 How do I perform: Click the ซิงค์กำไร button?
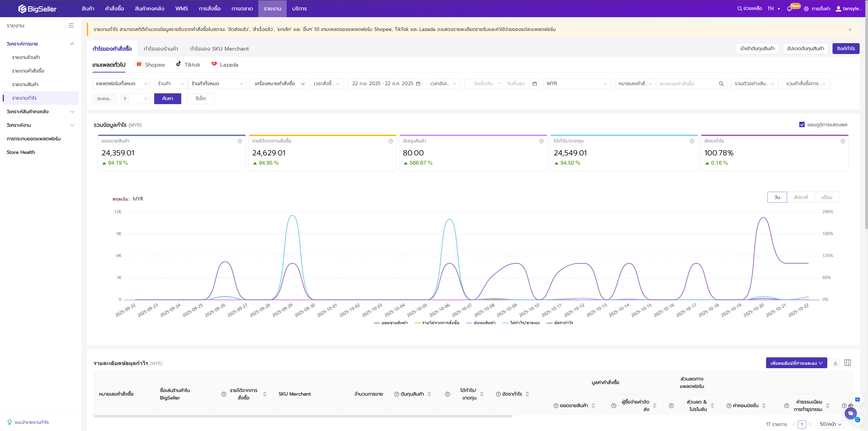click(845, 49)
